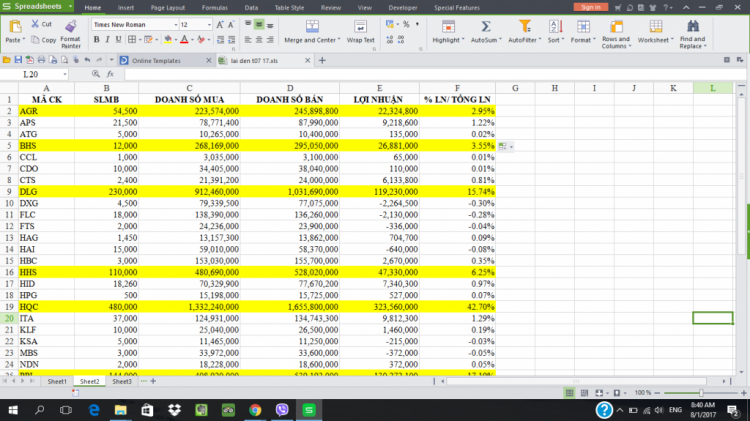Click the Find and Replace binoculars icon
Image resolution: width=750 pixels, height=421 pixels.
click(693, 26)
